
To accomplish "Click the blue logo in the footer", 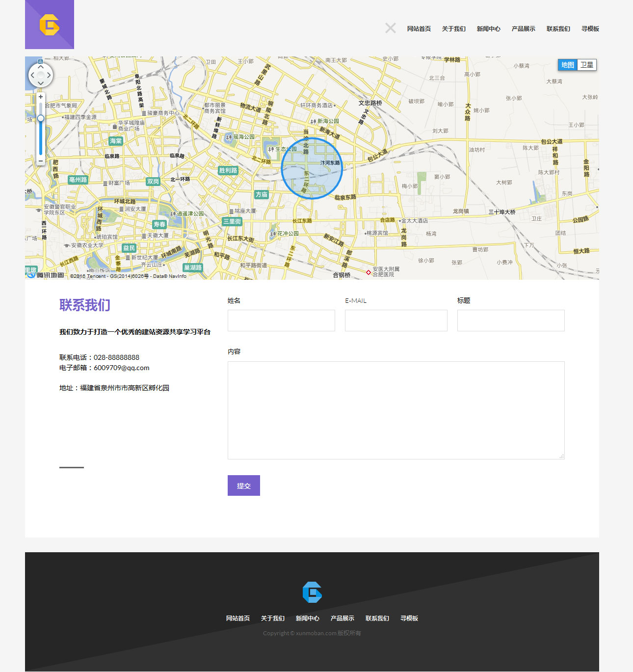I will (x=312, y=592).
